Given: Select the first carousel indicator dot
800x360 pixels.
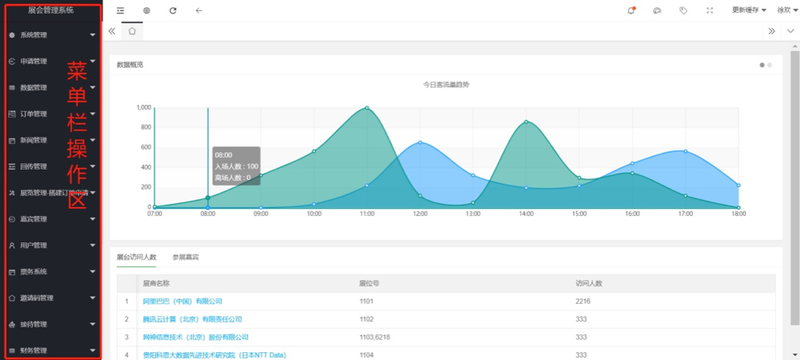Looking at the screenshot, I should pyautogui.click(x=762, y=65).
